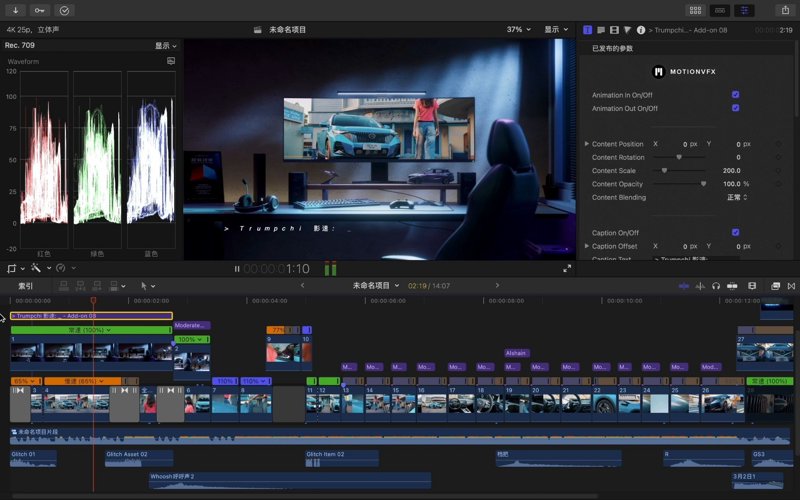Viewport: 800px width, 500px height.
Task: Adjust the Content Opacity slider
Action: coord(679,184)
